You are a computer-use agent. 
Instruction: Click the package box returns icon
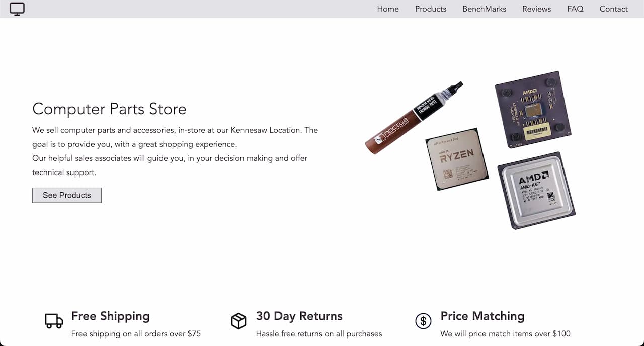click(x=238, y=321)
